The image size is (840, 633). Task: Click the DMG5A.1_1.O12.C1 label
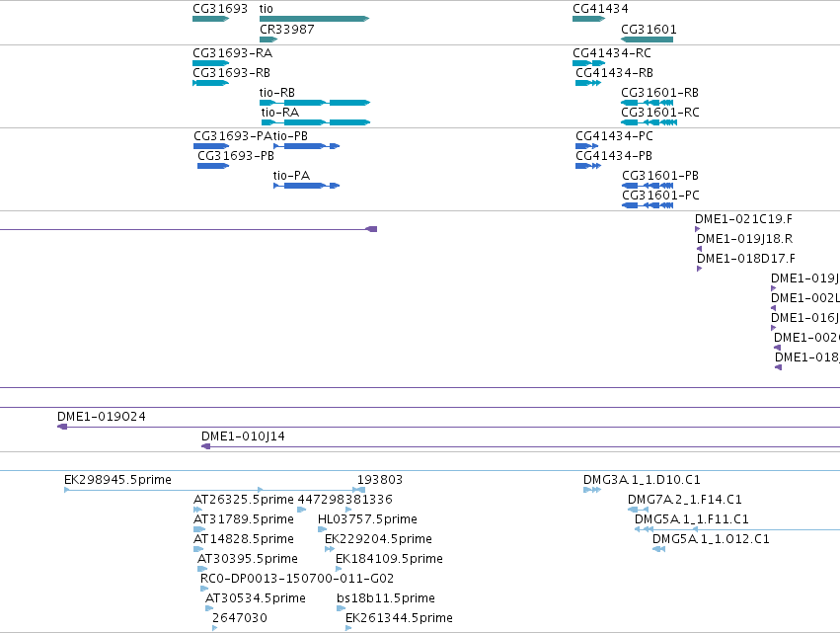tap(711, 539)
